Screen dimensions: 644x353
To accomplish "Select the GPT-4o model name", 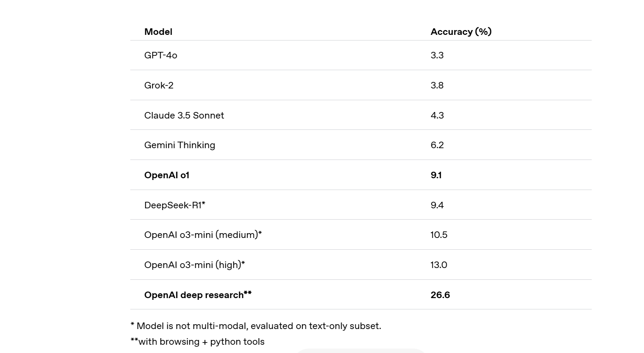I will pos(161,55).
